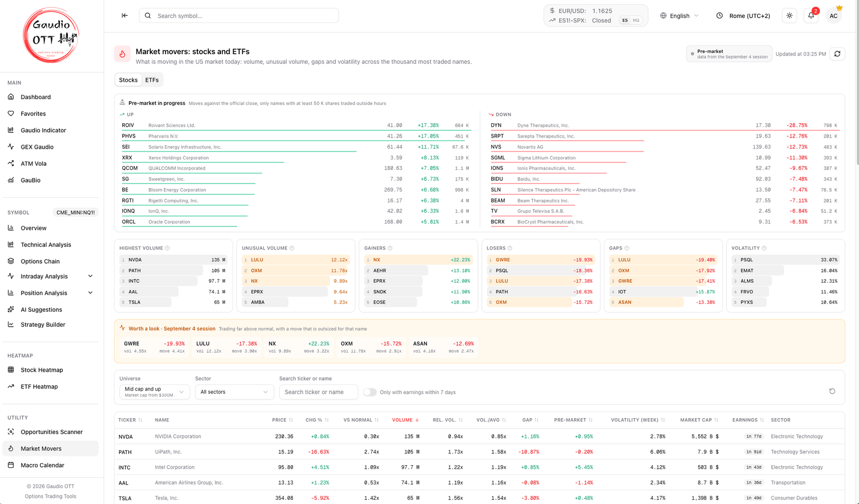Viewport: 859px width, 504px height.
Task: Select the Stocks tab
Action: (128, 80)
